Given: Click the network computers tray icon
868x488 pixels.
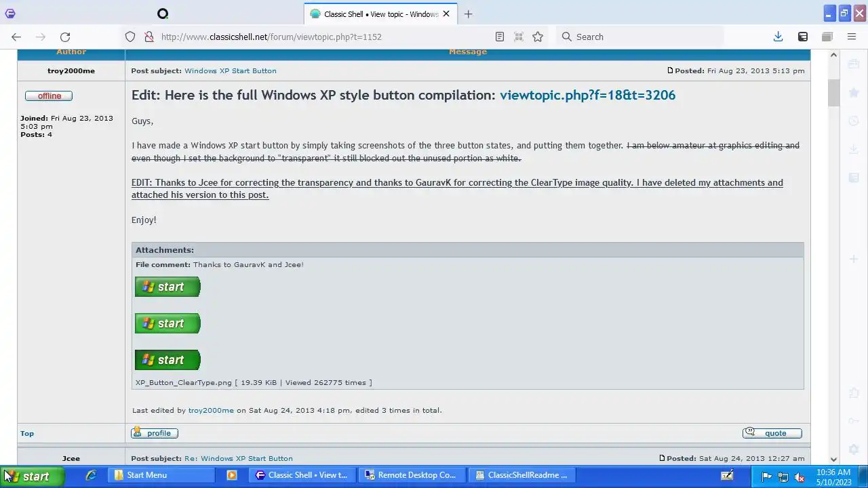Looking at the screenshot, I should 783,476.
